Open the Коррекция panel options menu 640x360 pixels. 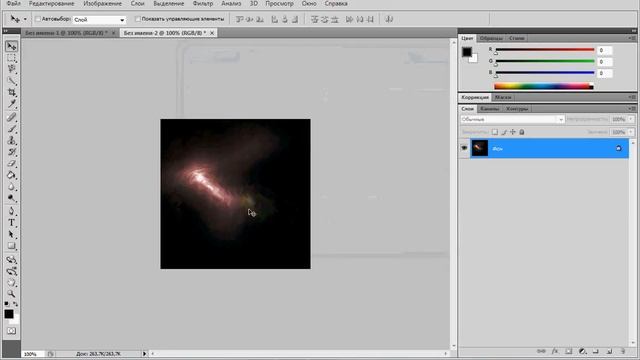pyautogui.click(x=632, y=97)
